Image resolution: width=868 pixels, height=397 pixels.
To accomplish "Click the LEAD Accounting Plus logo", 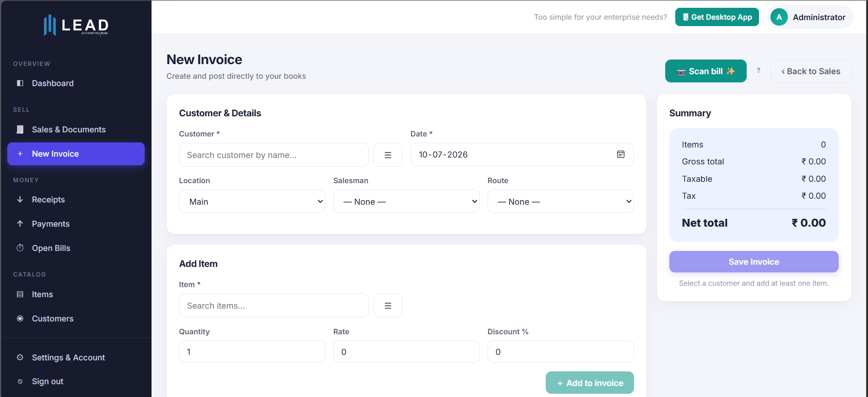I will coord(76,25).
